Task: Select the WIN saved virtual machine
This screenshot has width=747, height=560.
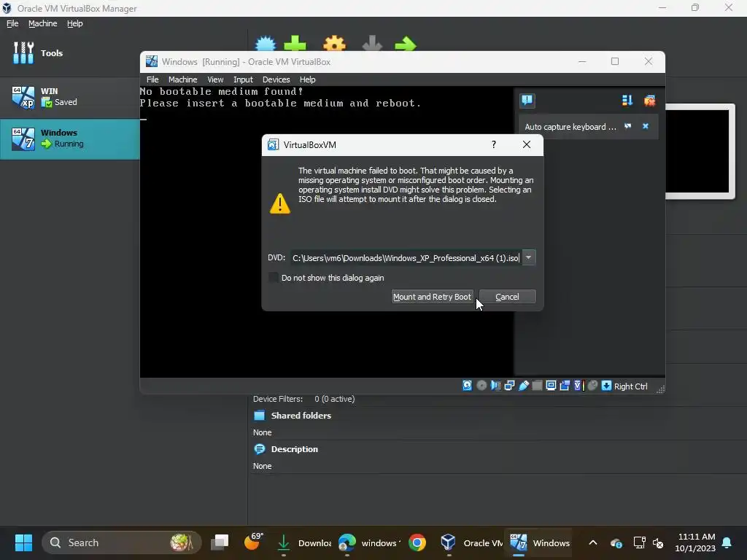Action: [x=69, y=97]
